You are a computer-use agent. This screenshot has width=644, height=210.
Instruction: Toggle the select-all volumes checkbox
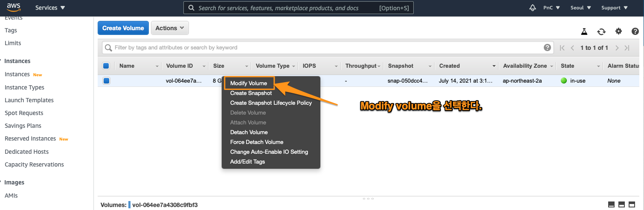[106, 66]
